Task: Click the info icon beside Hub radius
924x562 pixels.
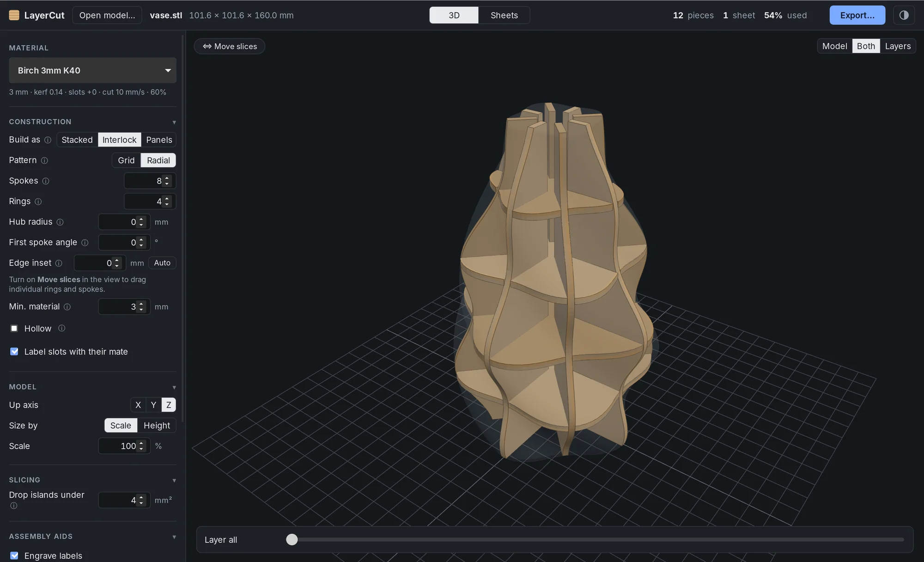Action: point(60,222)
